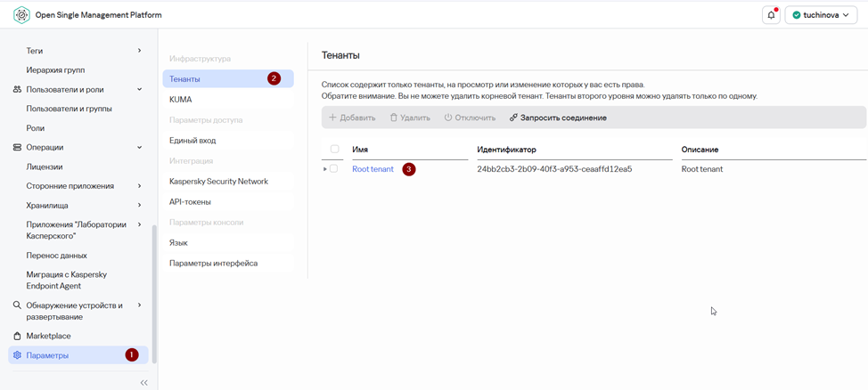The width and height of the screenshot is (868, 390).
Task: Collapse the Пользователи и роли section chevron
Action: (140, 89)
